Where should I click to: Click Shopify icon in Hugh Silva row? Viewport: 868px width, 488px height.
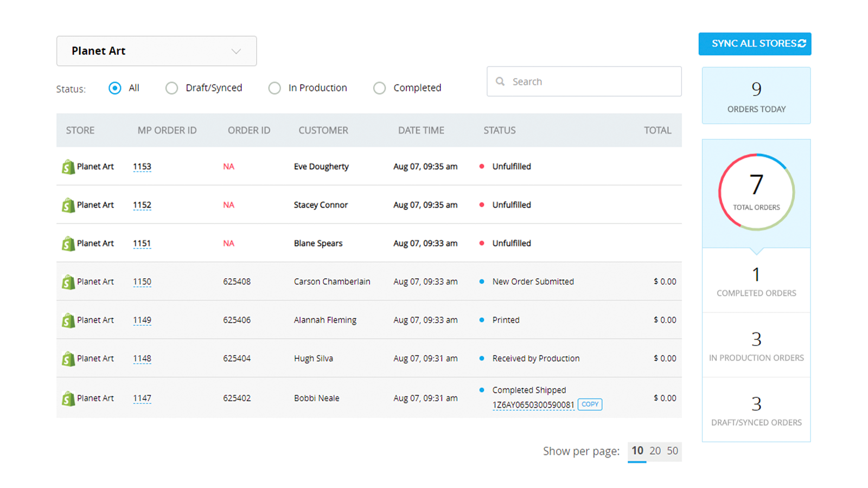pyautogui.click(x=68, y=358)
